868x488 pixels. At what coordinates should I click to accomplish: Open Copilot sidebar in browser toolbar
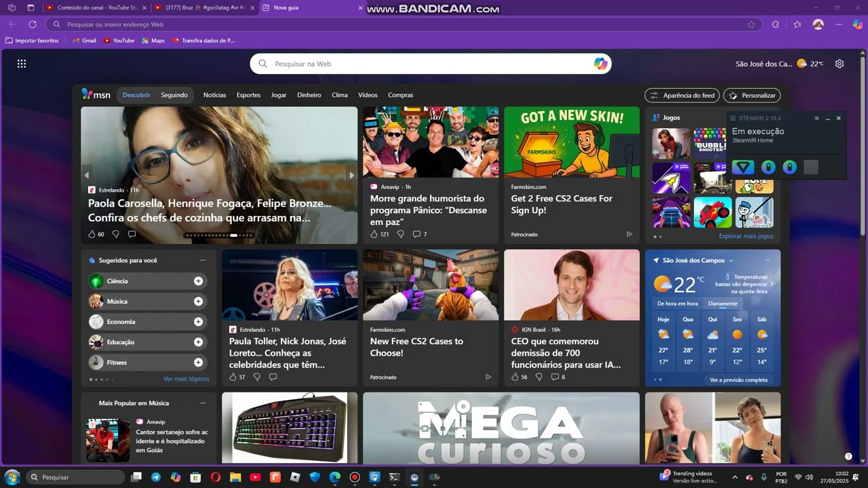pyautogui.click(x=857, y=24)
